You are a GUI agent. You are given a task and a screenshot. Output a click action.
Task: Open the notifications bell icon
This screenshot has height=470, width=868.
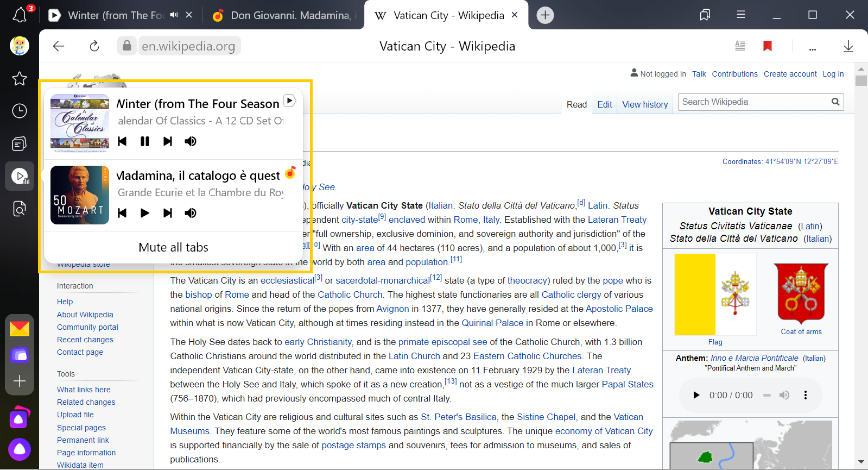pos(20,15)
